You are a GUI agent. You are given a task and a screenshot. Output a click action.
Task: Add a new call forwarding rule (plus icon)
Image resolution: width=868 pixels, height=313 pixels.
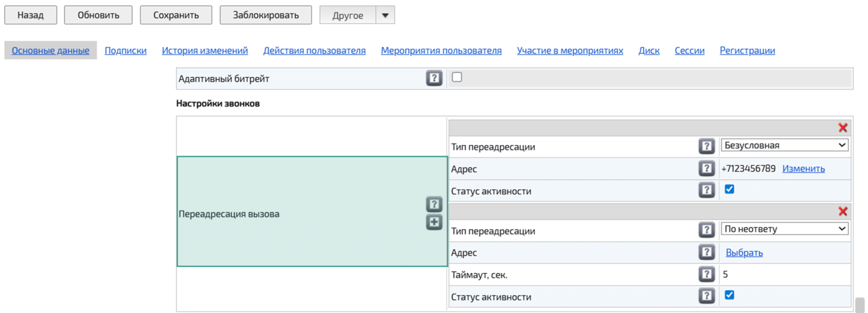tap(434, 223)
